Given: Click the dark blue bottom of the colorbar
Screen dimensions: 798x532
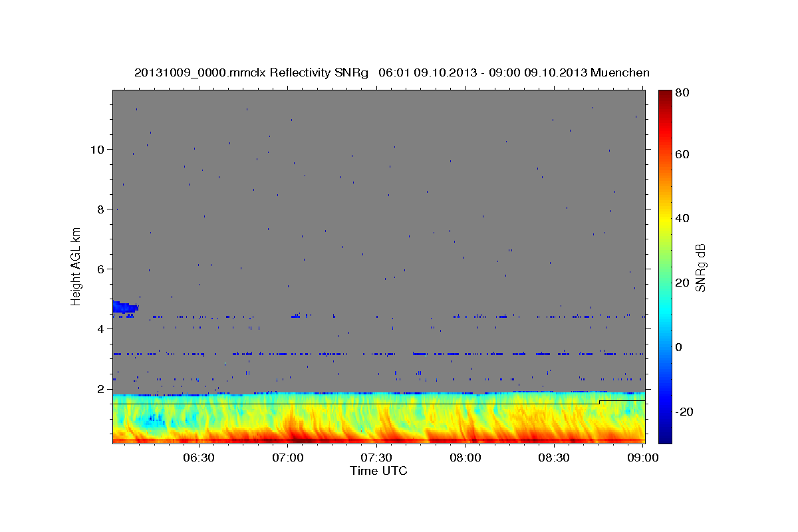Looking at the screenshot, I should 665,436.
